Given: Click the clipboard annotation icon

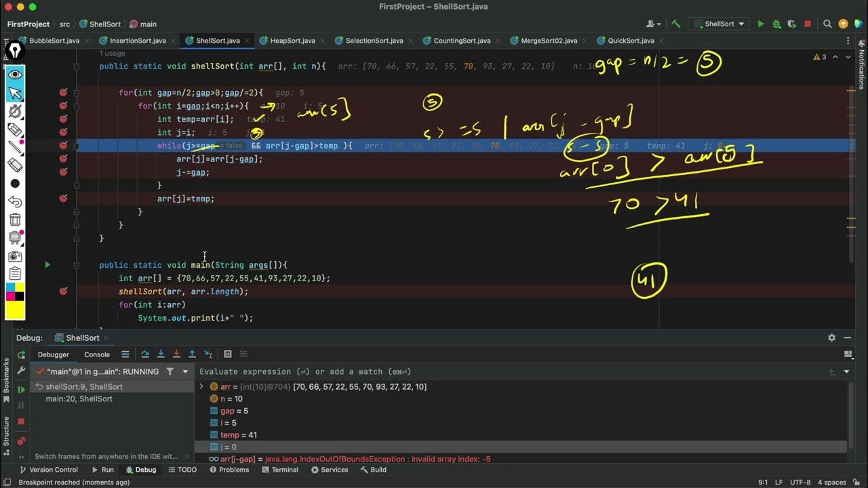Looking at the screenshot, I should point(15,274).
